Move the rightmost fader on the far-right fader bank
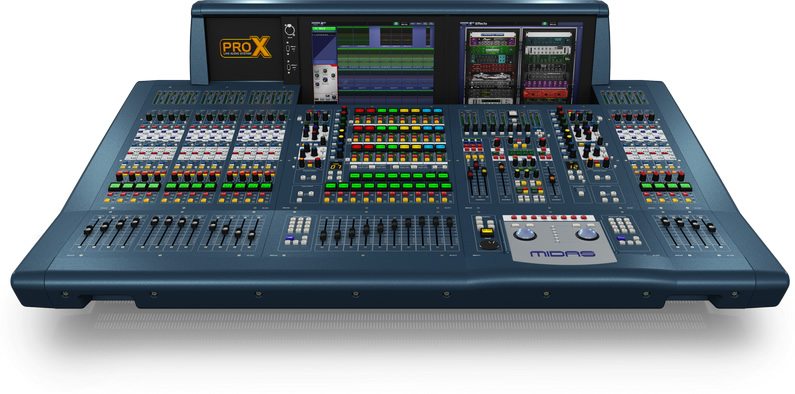Viewport: 795px width, 394px height. 712,227
